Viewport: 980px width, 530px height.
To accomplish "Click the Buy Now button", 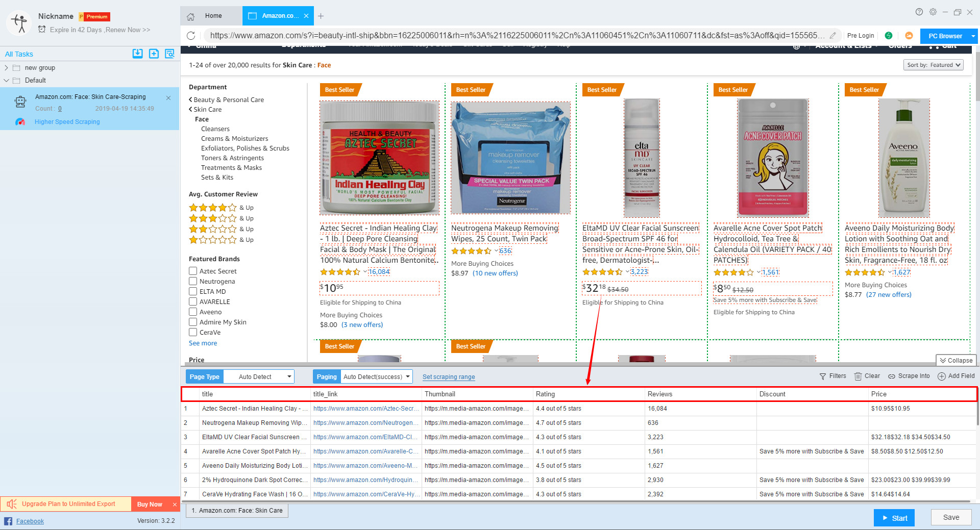I will pos(150,504).
